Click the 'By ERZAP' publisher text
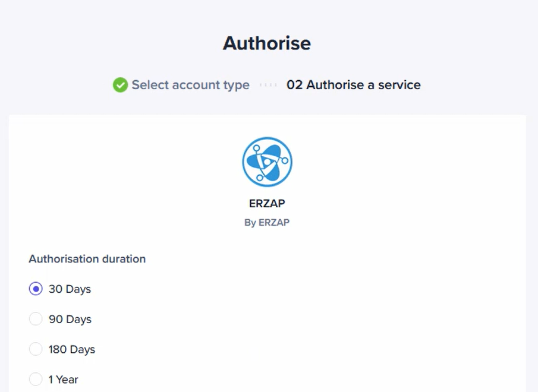 tap(267, 223)
